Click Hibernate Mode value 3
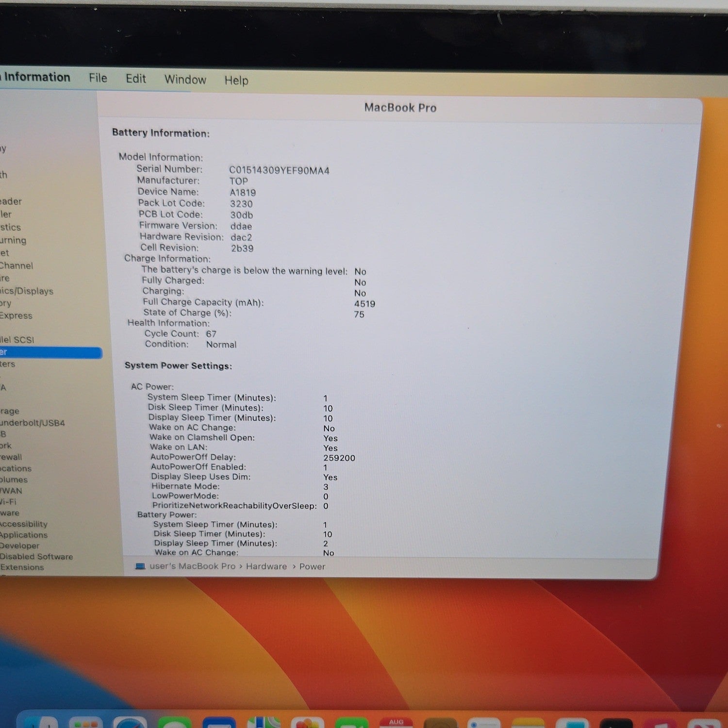Image resolution: width=728 pixels, height=728 pixels. point(326,487)
